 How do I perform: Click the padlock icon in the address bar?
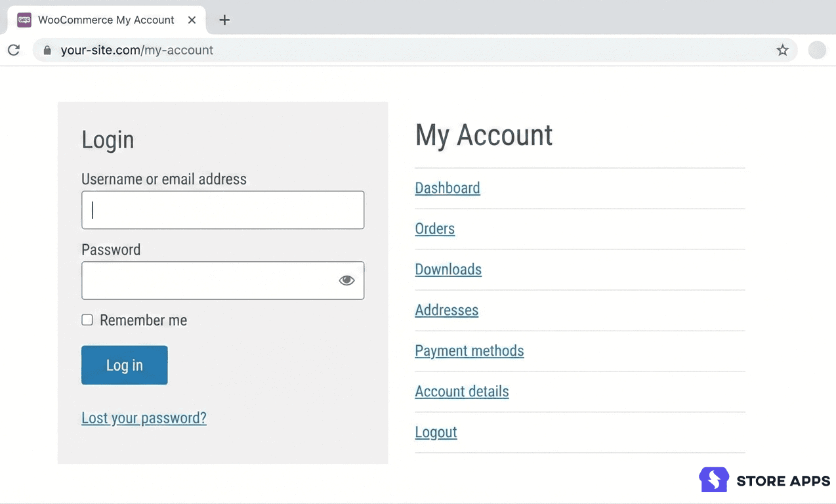46,50
